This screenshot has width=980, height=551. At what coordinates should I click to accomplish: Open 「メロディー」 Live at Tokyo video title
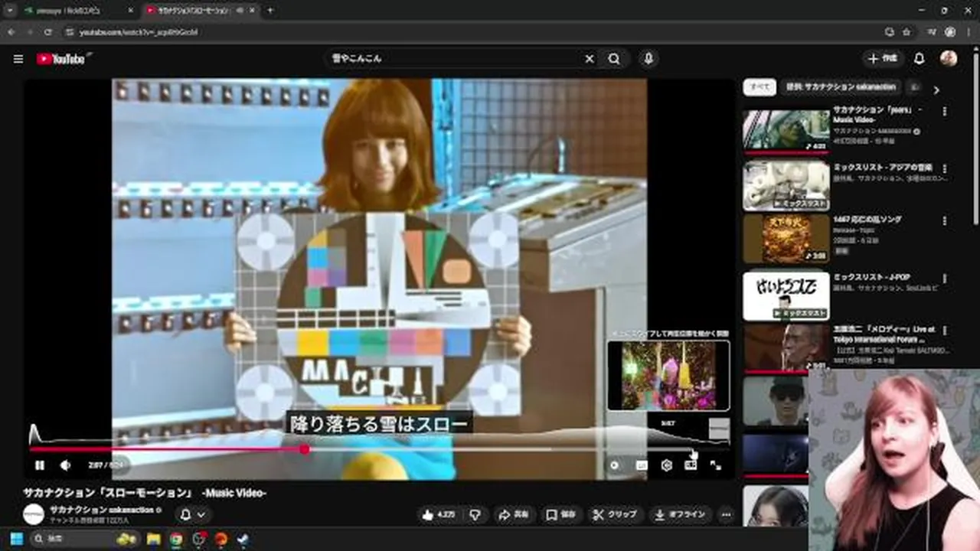coord(884,334)
